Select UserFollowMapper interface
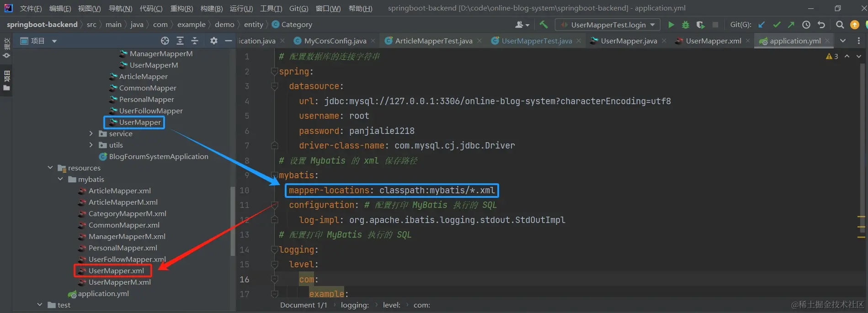Screen dimensions: 868x313 (x=151, y=111)
